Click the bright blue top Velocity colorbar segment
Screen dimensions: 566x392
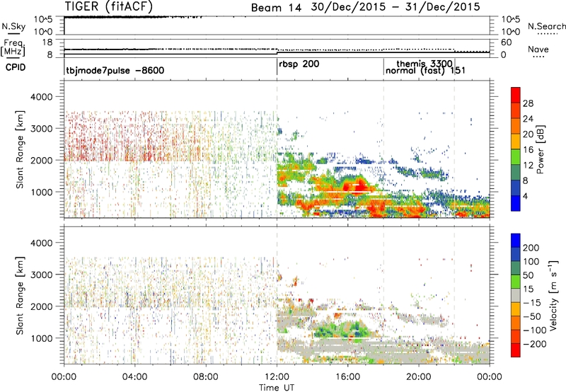pos(516,241)
